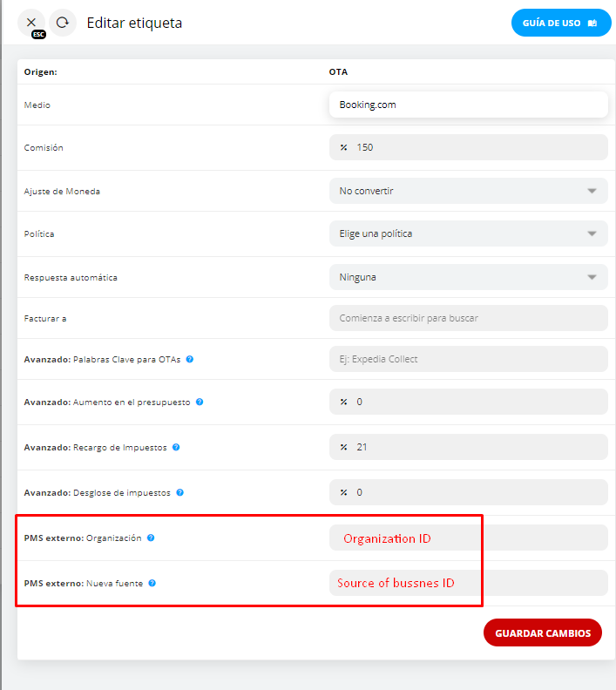Click help icon for Desglose de impuestos
The height and width of the screenshot is (690, 616).
point(180,492)
